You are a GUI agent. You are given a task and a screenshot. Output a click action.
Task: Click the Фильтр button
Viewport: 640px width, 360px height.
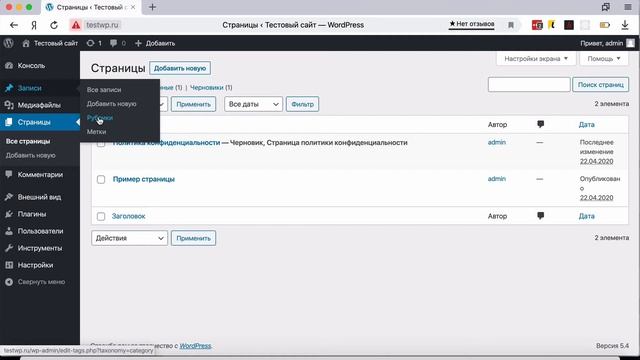[x=302, y=104]
